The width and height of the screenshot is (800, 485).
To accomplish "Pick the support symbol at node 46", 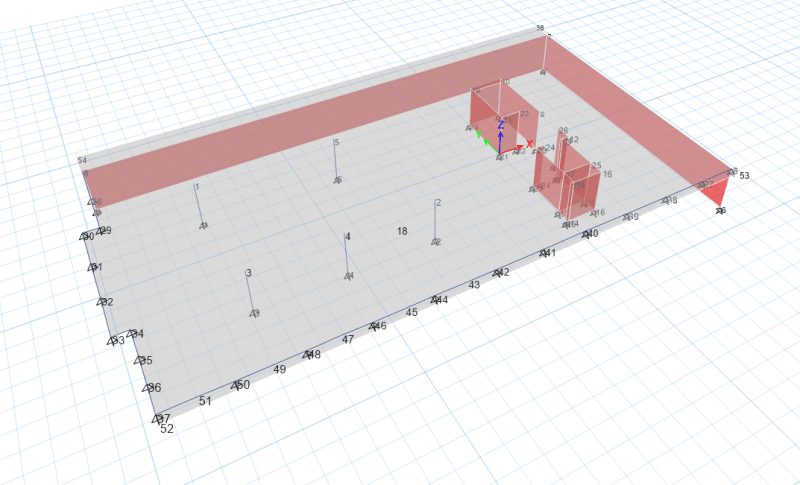I will [x=374, y=326].
